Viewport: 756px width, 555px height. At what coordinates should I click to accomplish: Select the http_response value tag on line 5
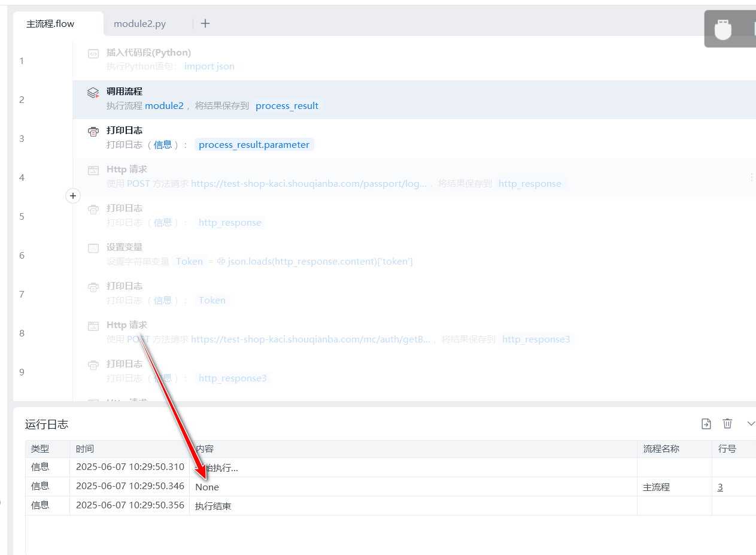click(x=230, y=223)
